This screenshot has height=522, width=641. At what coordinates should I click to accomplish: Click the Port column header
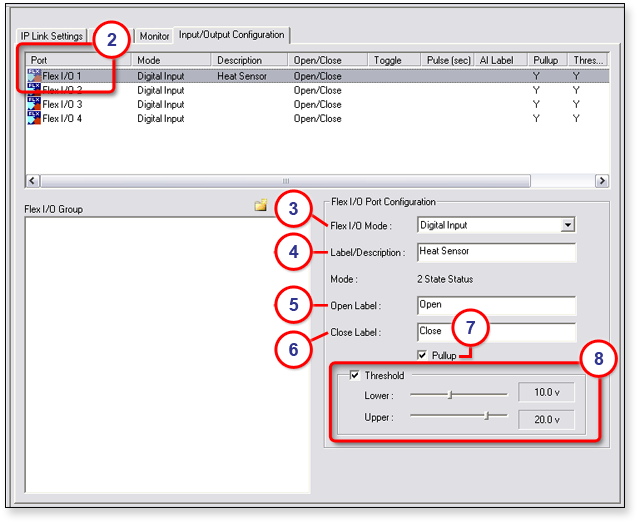click(x=78, y=60)
